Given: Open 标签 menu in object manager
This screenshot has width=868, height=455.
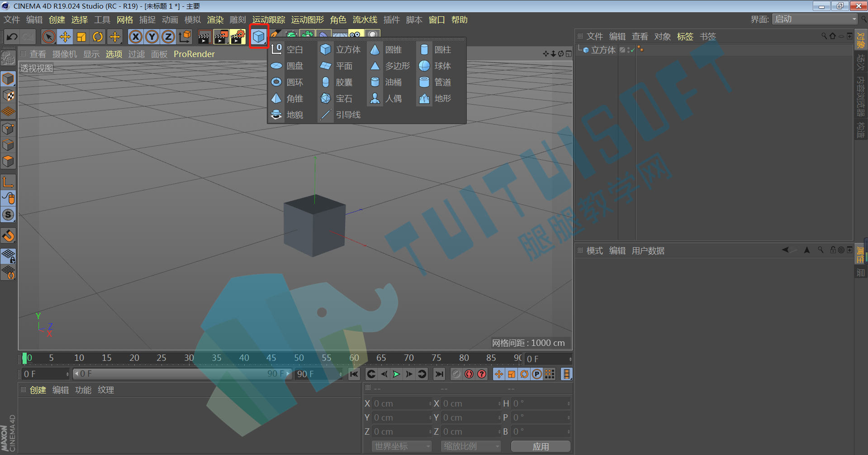Looking at the screenshot, I should pos(685,36).
